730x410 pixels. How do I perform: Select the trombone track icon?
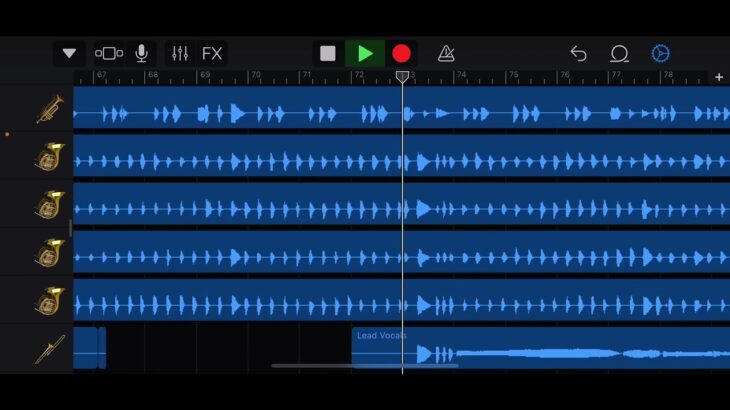50,349
